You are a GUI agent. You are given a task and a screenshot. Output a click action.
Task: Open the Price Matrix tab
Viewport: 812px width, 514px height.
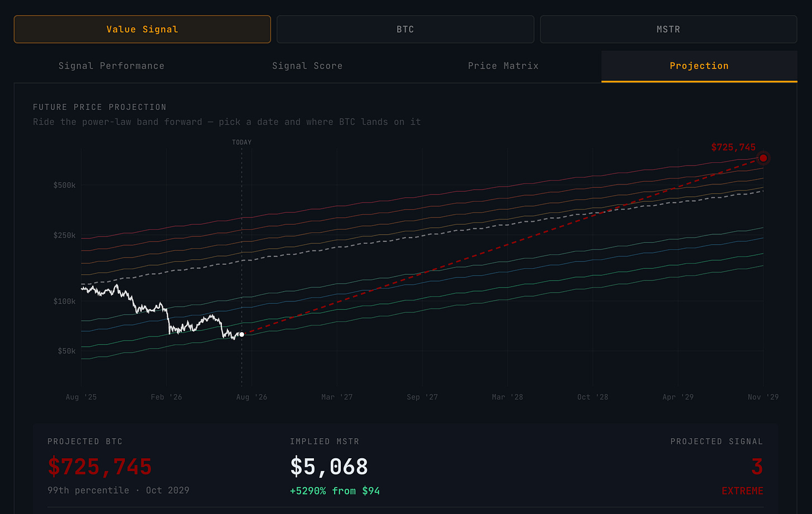503,66
